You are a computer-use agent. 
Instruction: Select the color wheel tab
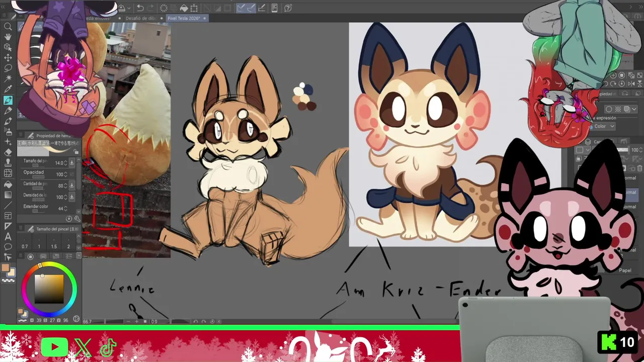(x=31, y=256)
